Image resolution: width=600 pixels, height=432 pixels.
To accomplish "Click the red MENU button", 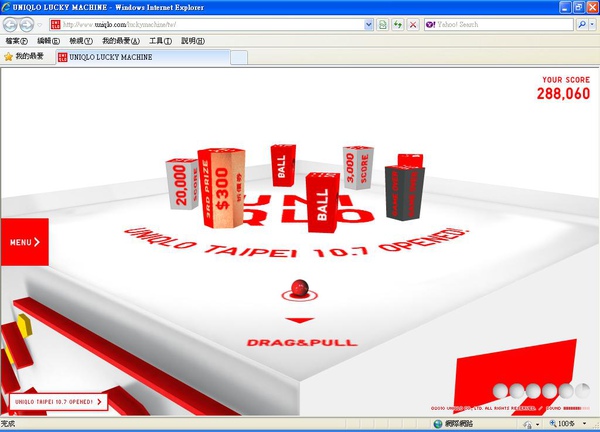I will pyautogui.click(x=24, y=242).
